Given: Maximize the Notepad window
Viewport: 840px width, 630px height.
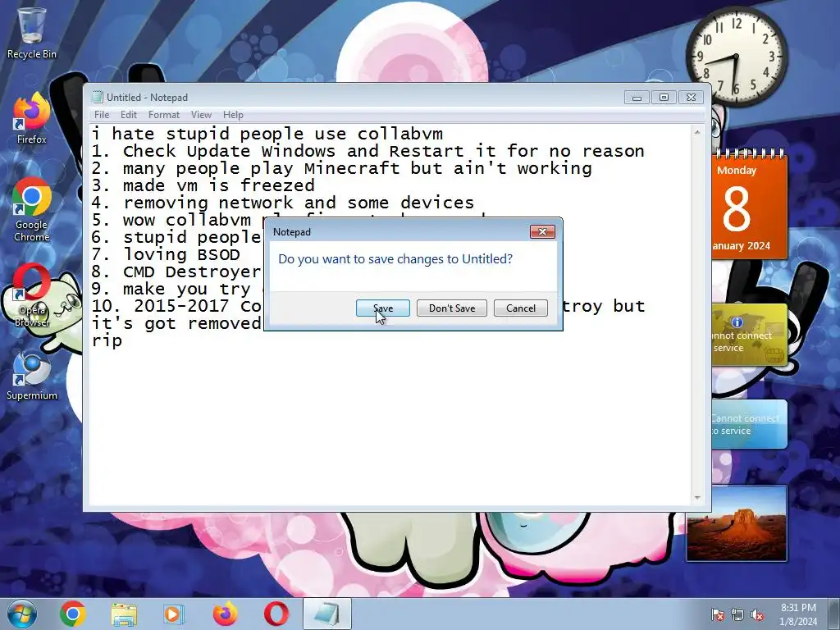Looking at the screenshot, I should [x=664, y=97].
